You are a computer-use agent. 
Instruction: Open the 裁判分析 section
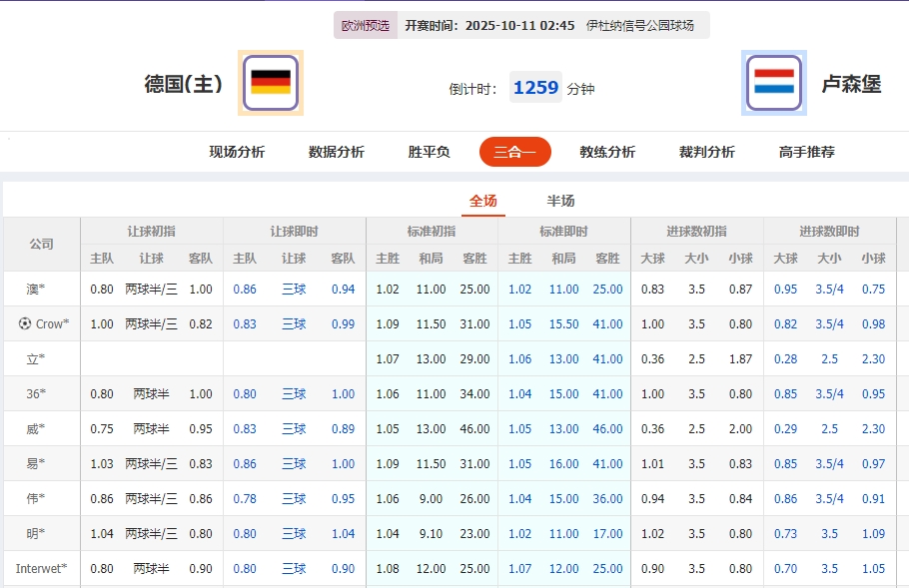pos(705,152)
